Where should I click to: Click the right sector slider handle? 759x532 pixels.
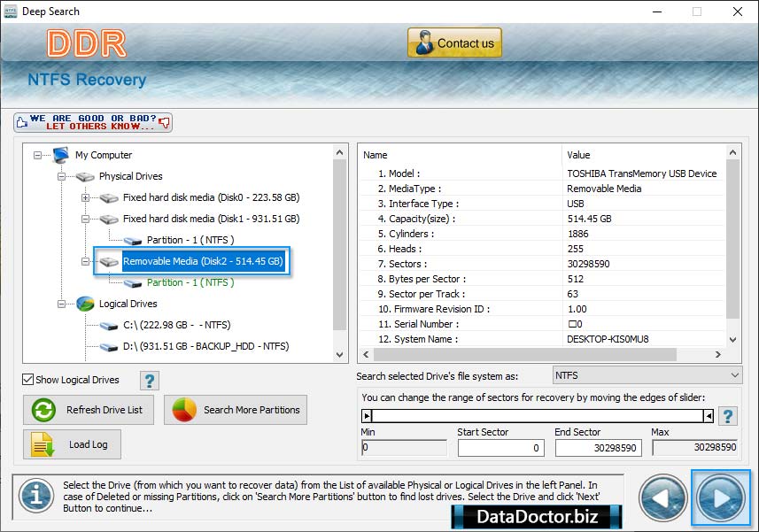coord(709,415)
